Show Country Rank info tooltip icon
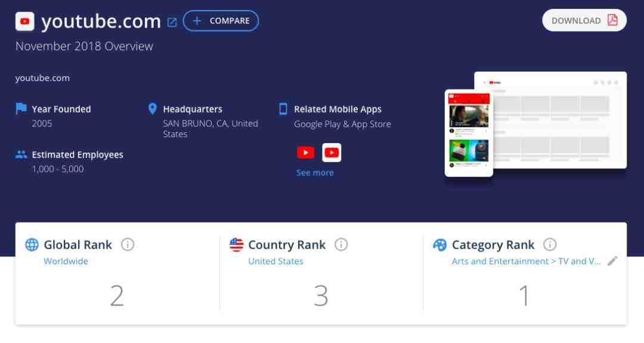Image resolution: width=644 pixels, height=343 pixels. tap(341, 245)
